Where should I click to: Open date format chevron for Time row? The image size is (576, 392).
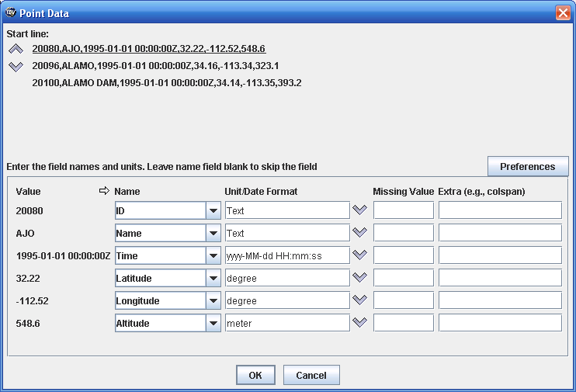[359, 255]
